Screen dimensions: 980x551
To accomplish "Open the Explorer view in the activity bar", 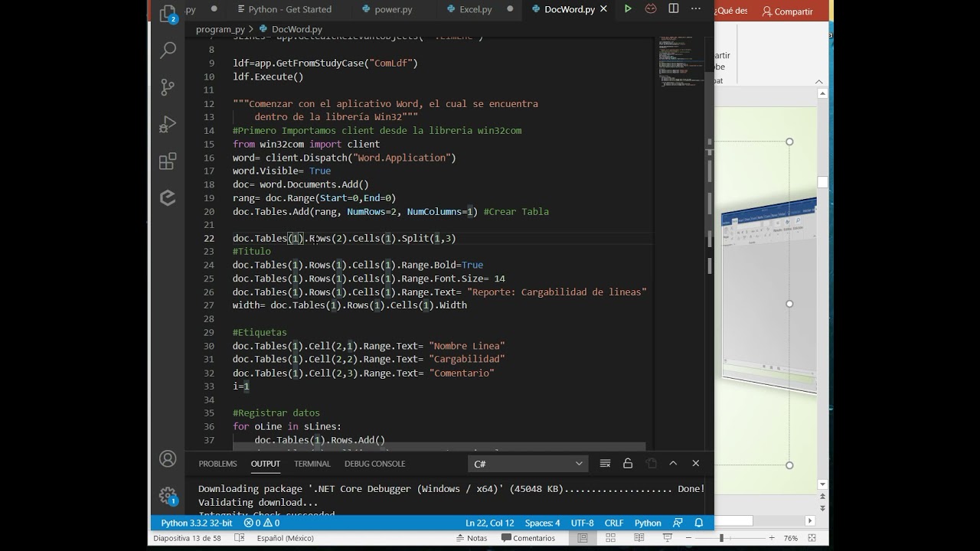I will pyautogui.click(x=168, y=14).
